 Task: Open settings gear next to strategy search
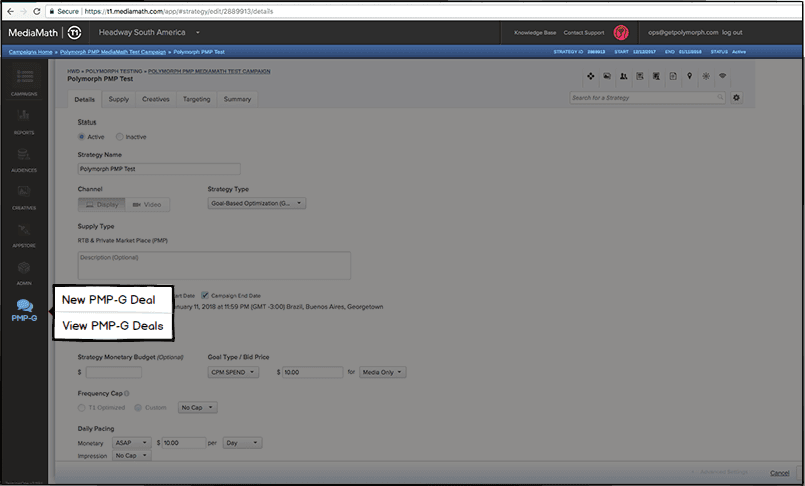[736, 98]
